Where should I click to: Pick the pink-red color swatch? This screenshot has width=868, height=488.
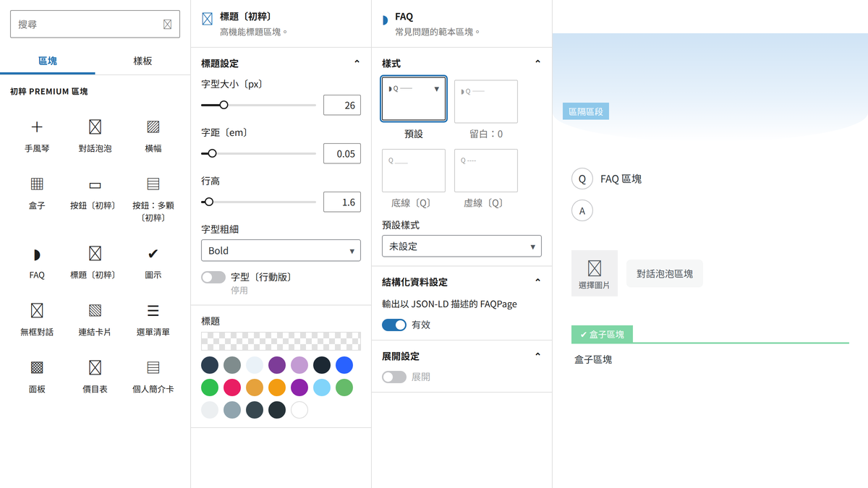[x=232, y=388]
